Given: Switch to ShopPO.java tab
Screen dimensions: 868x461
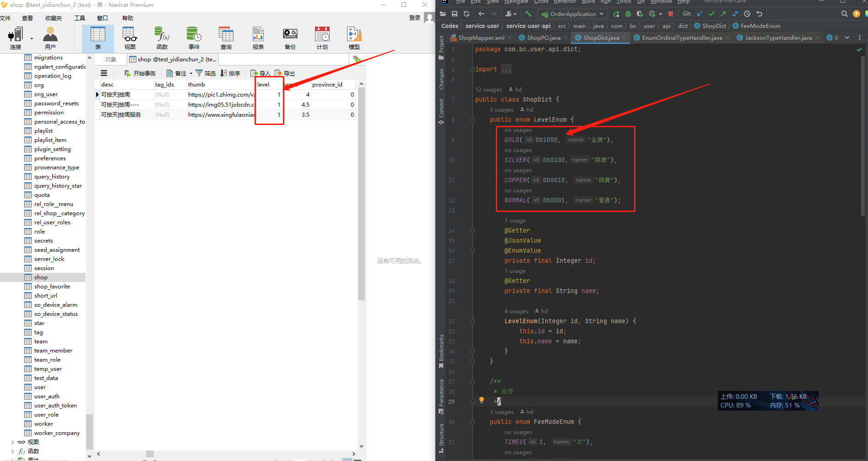Looking at the screenshot, I should click(543, 38).
